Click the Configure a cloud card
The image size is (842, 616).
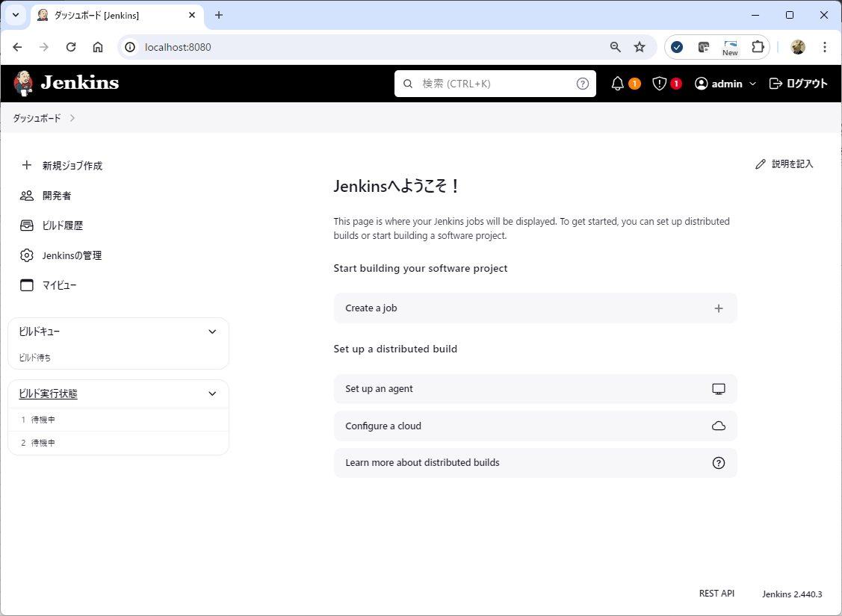[x=536, y=426]
